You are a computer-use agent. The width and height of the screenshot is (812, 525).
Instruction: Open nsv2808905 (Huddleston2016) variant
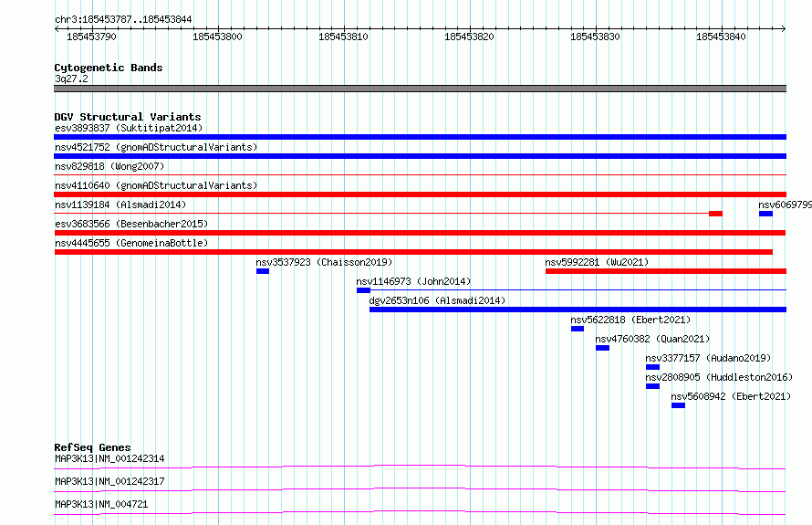pyautogui.click(x=719, y=377)
